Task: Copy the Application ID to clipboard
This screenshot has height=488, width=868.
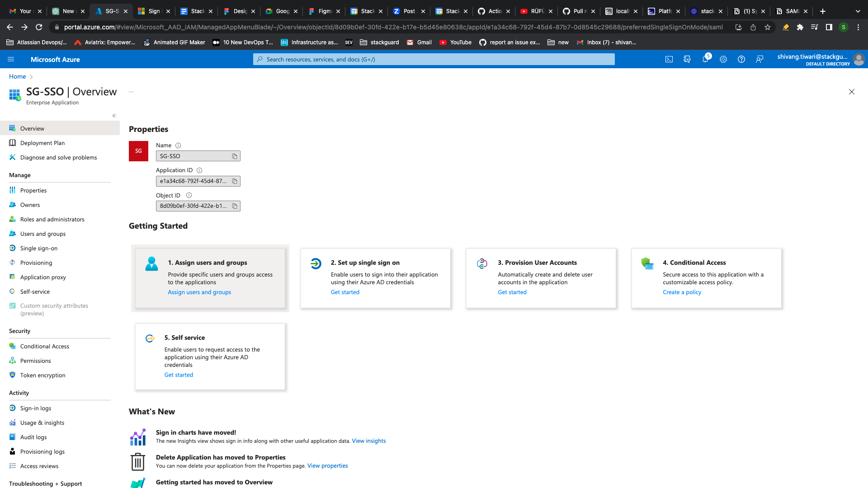Action: point(235,181)
